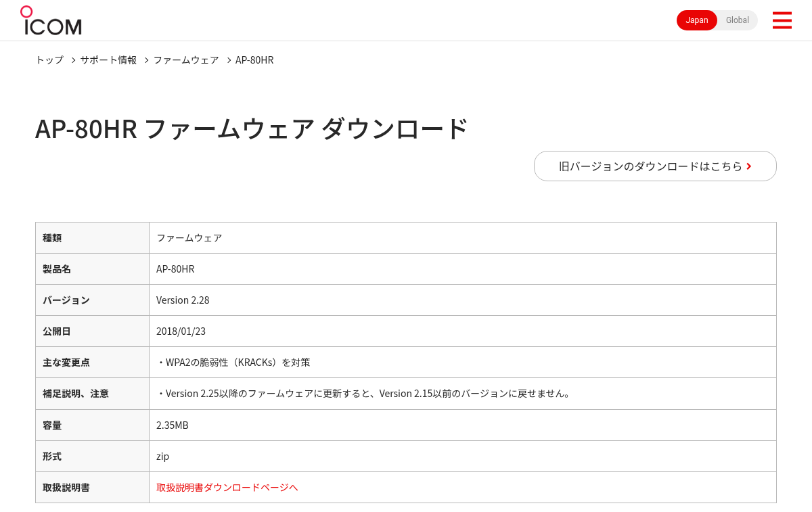812x512 pixels.
Task: Select the 取扱説明書 row header
Action: pyautogui.click(x=92, y=487)
